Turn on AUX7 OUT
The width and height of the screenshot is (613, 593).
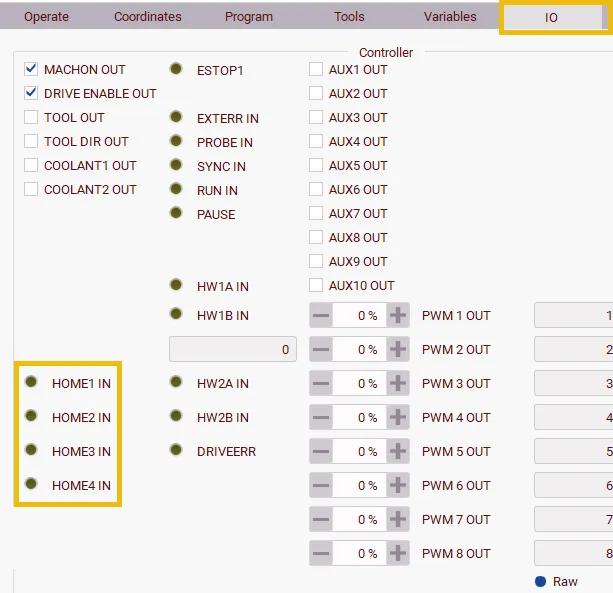point(315,213)
